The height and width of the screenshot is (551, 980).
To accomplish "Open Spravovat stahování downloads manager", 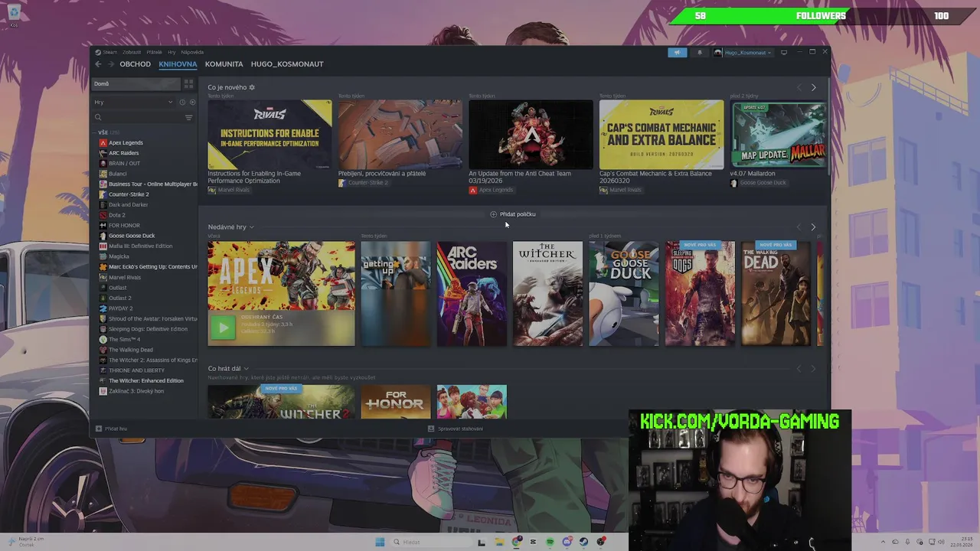I will click(x=456, y=429).
